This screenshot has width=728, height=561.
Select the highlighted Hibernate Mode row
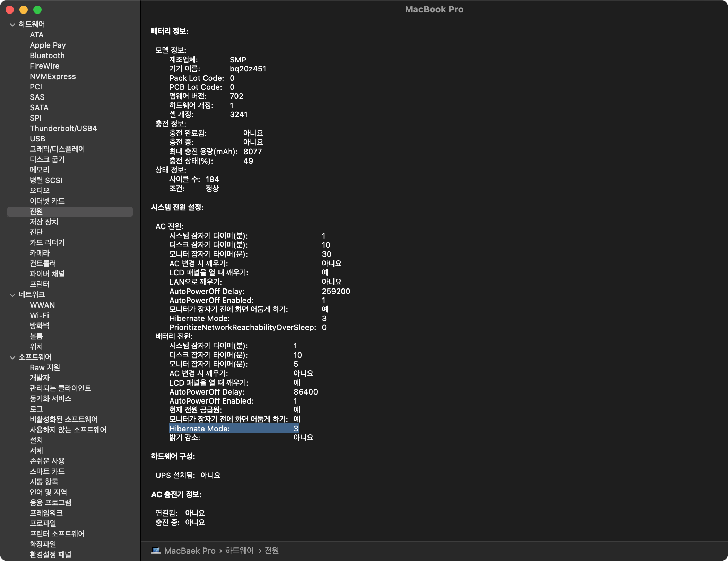pyautogui.click(x=234, y=429)
